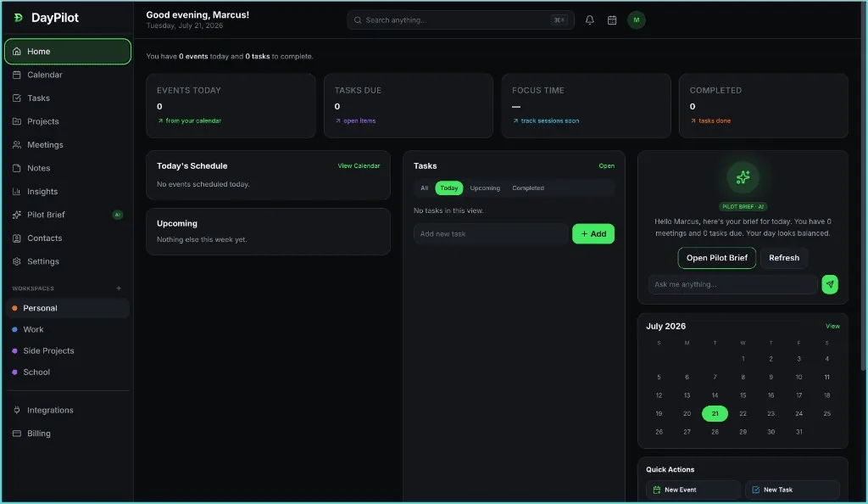Click the Search anything field
The image size is (868, 504).
tap(460, 20)
